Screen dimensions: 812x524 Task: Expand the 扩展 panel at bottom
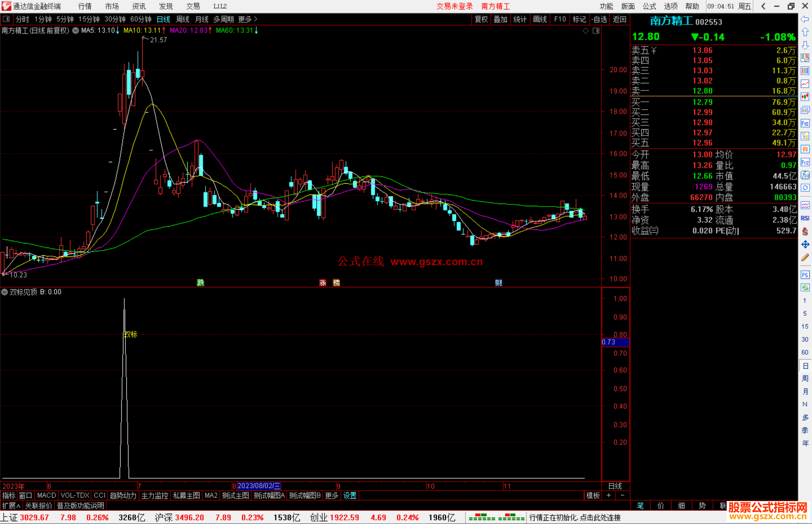11,506
